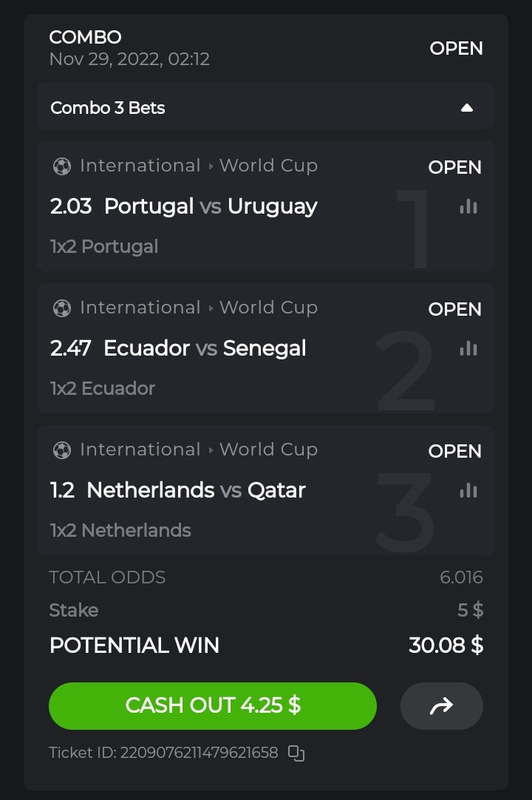Click the 1x2 Ecuador selection label
The image size is (532, 800).
coord(103,388)
